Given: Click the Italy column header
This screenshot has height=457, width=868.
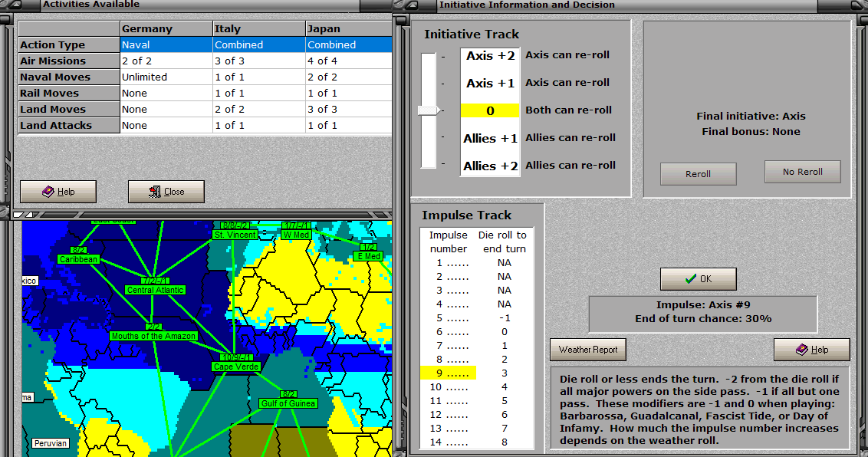Looking at the screenshot, I should tap(259, 29).
